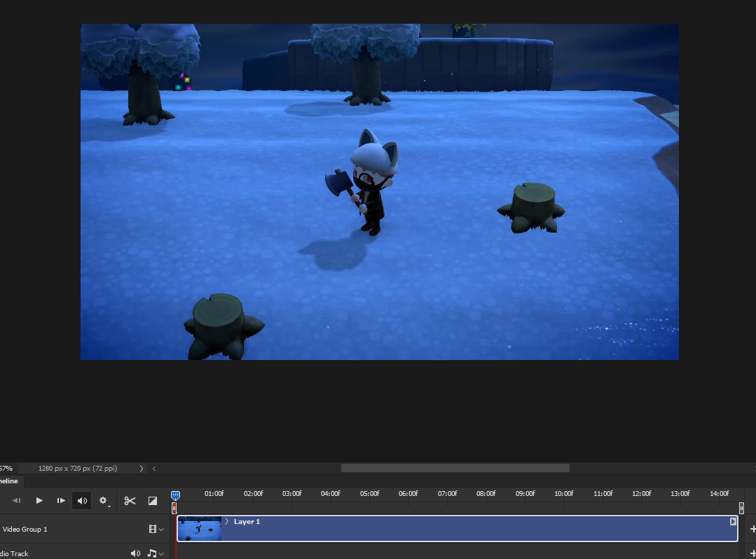Screen dimensions: 756x559
Task: Click the character holding an axe in canvas
Action: 367,183
